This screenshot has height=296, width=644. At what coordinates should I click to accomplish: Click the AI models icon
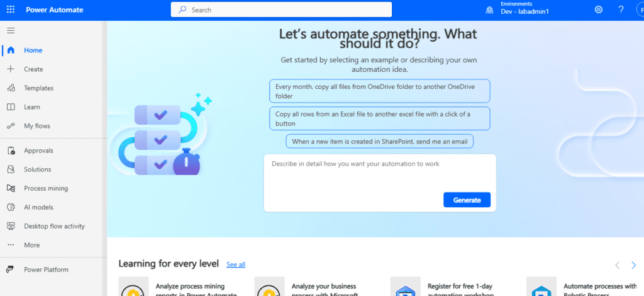click(11, 207)
